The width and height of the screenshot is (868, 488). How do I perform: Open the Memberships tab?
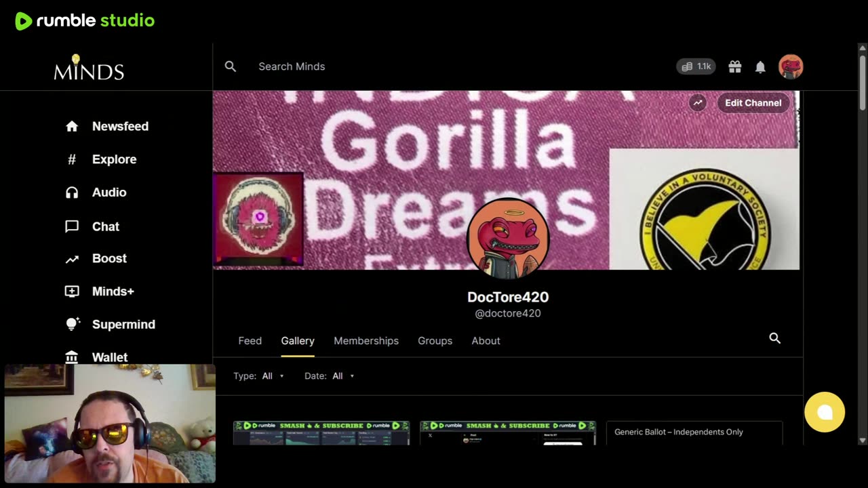coord(366,341)
